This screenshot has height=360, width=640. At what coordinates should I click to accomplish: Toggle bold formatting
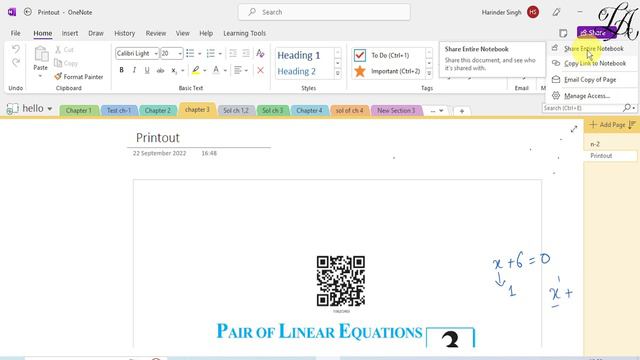pyautogui.click(x=121, y=70)
